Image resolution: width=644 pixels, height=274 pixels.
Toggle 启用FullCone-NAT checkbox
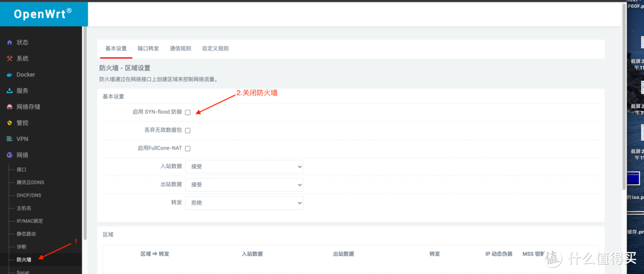click(188, 148)
